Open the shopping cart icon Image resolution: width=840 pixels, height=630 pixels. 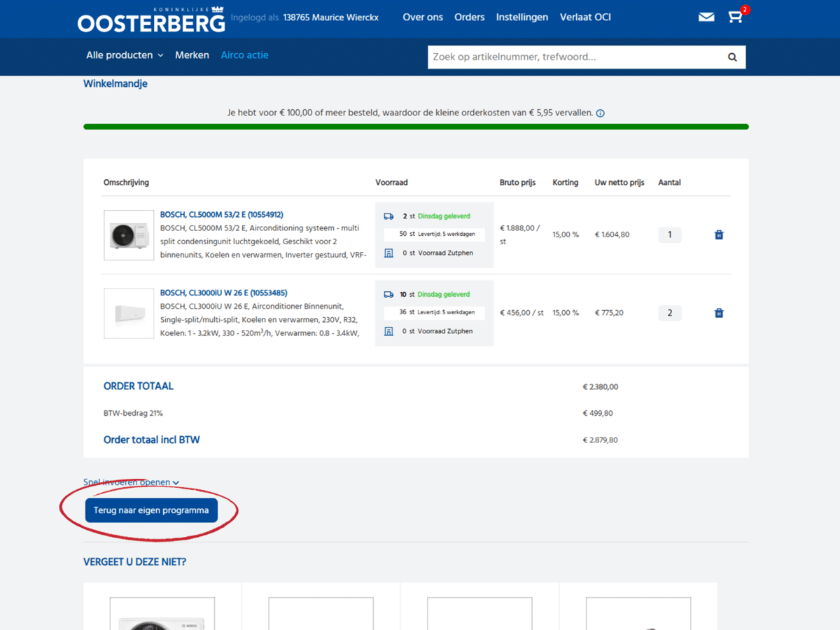point(735,17)
